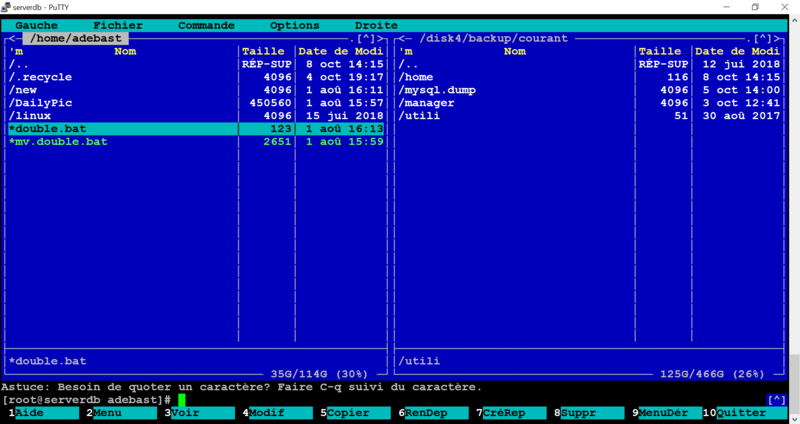Select the /linux directory
800x424 pixels.
coord(196,116)
